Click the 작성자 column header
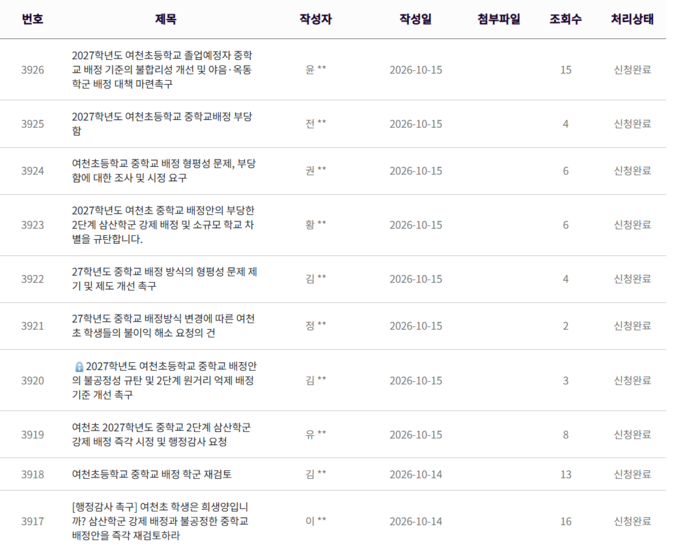The width and height of the screenshot is (700, 546). (316, 19)
